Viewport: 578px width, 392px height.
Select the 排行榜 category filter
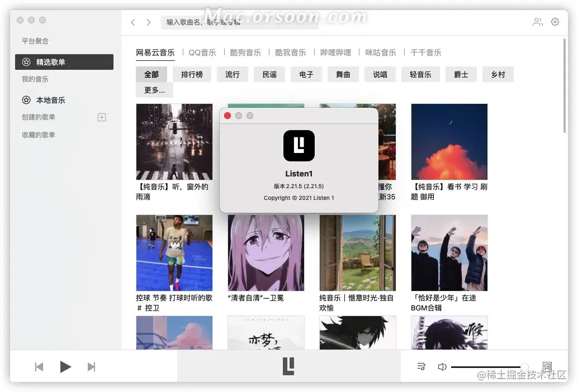click(x=192, y=74)
